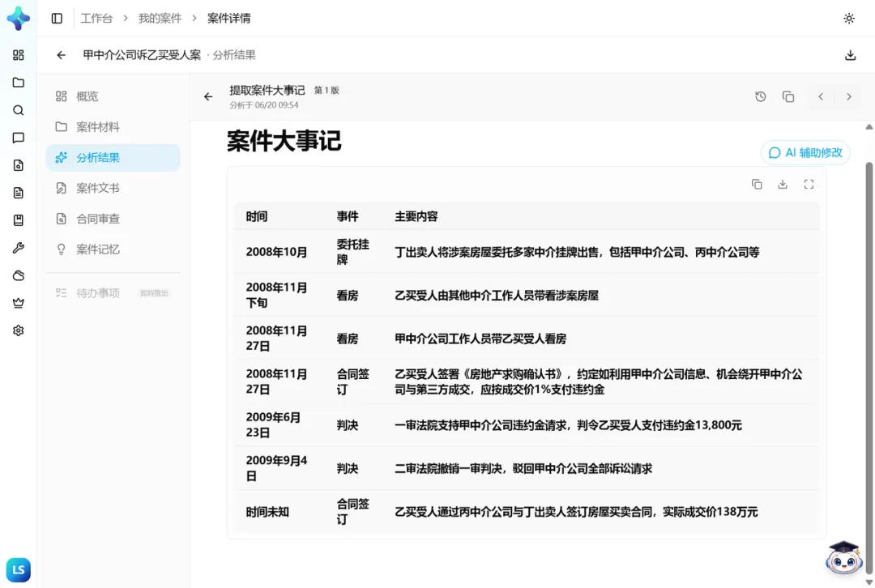
Task: Copy the table contents icon
Action: [757, 184]
